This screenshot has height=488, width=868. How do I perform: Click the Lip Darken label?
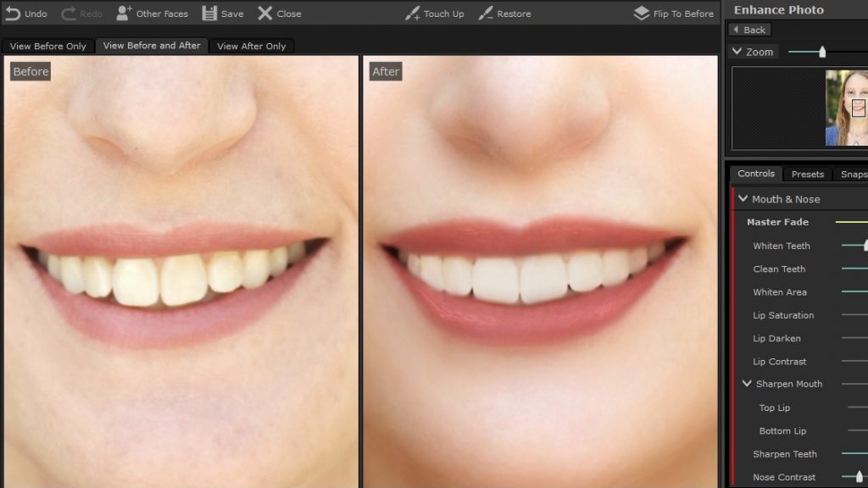point(776,339)
